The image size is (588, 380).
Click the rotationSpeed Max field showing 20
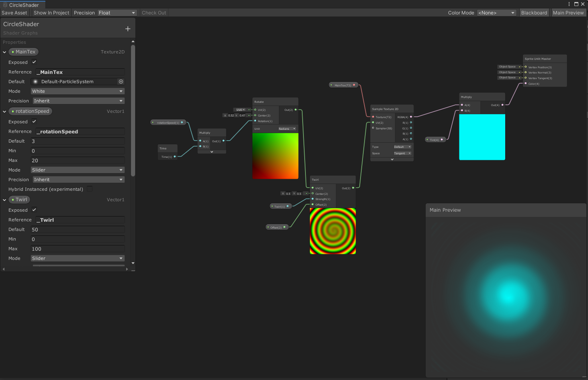click(78, 160)
